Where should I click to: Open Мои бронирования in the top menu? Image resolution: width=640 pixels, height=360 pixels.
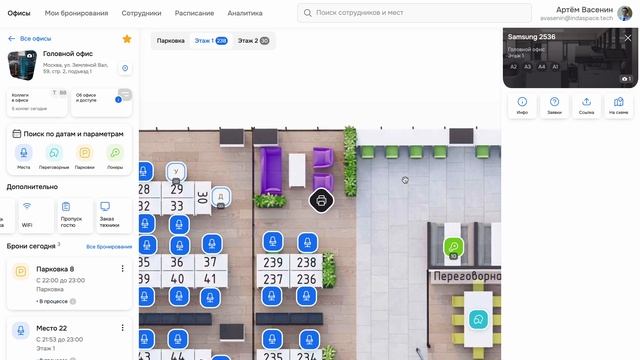tap(76, 13)
